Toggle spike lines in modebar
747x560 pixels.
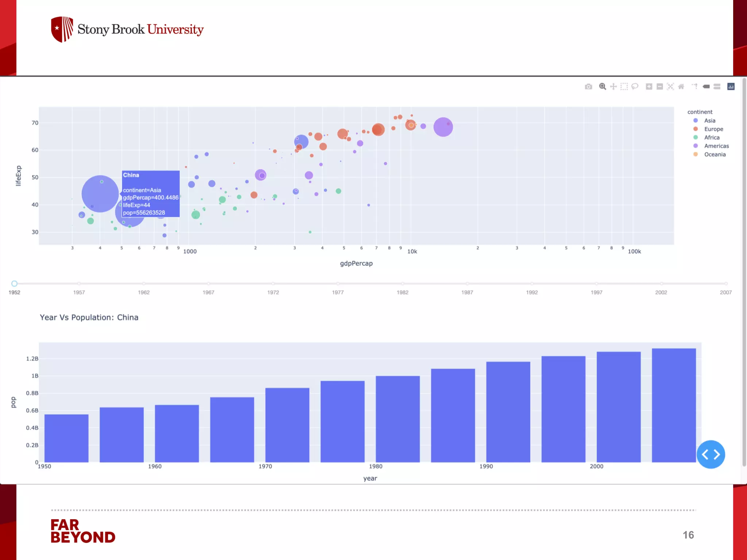click(x=694, y=86)
